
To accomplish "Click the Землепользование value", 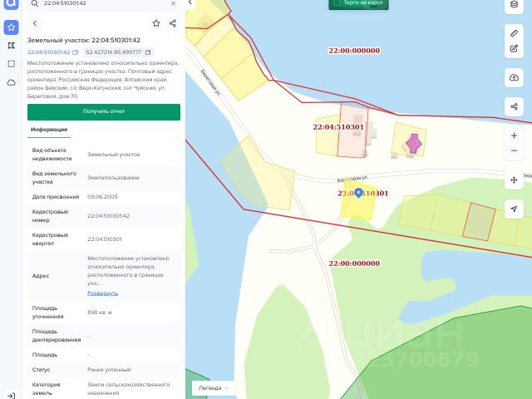I will tap(113, 178).
